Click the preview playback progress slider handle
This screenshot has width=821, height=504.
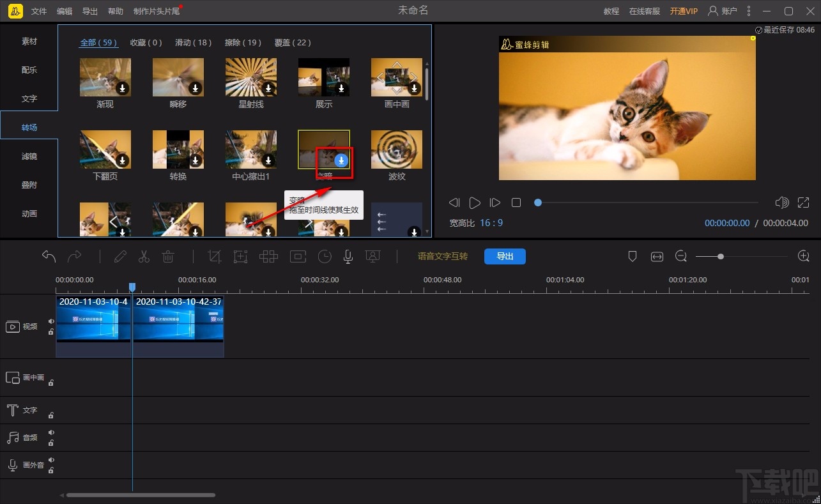tap(538, 202)
